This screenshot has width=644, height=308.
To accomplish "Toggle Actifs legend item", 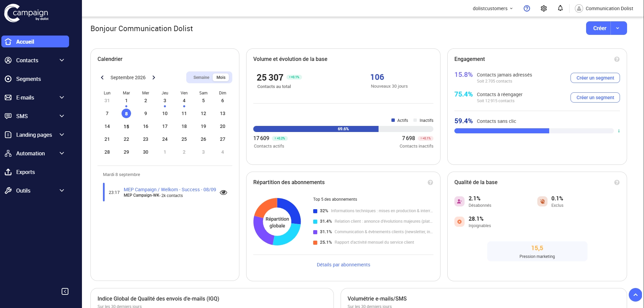I will (x=400, y=120).
